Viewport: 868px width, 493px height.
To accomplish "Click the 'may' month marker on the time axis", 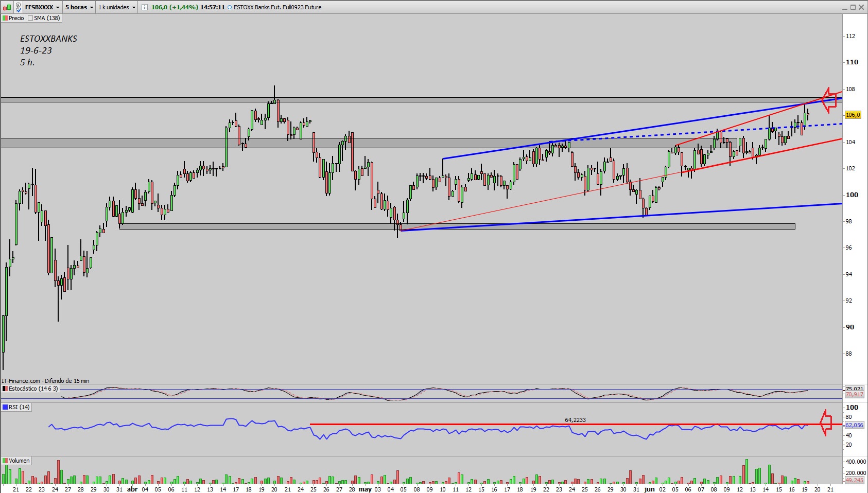I will click(x=365, y=489).
